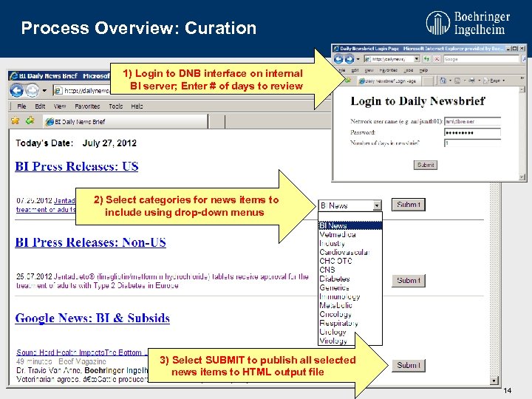Open the 25.07.2012 Jentadueto Europe approval article
The width and height of the screenshot is (532, 399).
click(162, 281)
